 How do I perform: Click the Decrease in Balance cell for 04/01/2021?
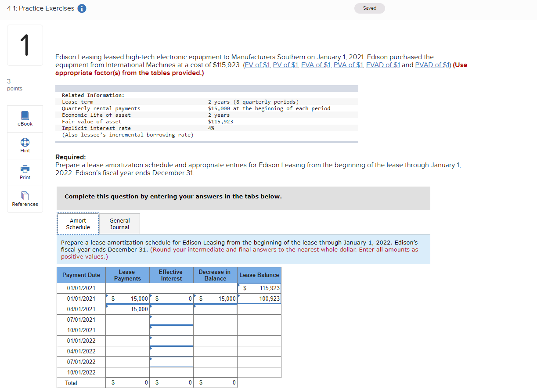(x=215, y=309)
